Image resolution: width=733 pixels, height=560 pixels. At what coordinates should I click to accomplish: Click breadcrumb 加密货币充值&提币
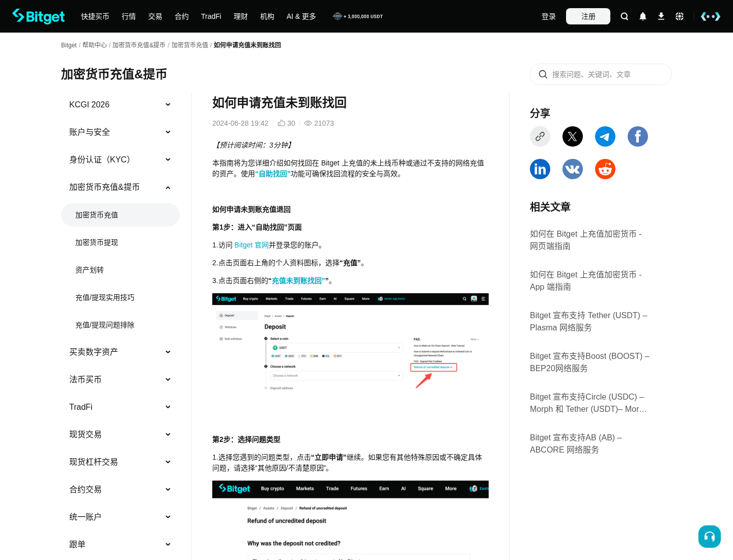click(x=139, y=45)
